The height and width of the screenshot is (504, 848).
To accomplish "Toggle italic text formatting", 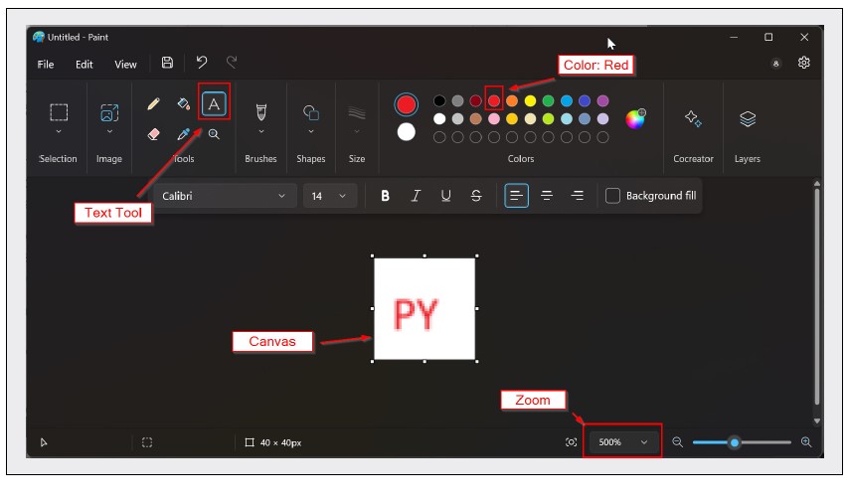I will tap(416, 196).
